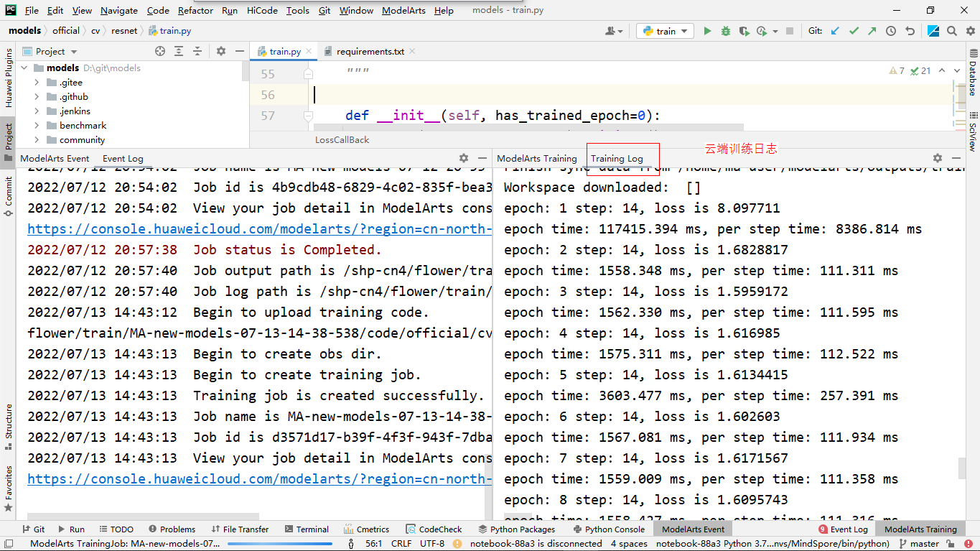980x551 pixels.
Task: Run the train configuration with green play icon
Action: pyautogui.click(x=707, y=31)
